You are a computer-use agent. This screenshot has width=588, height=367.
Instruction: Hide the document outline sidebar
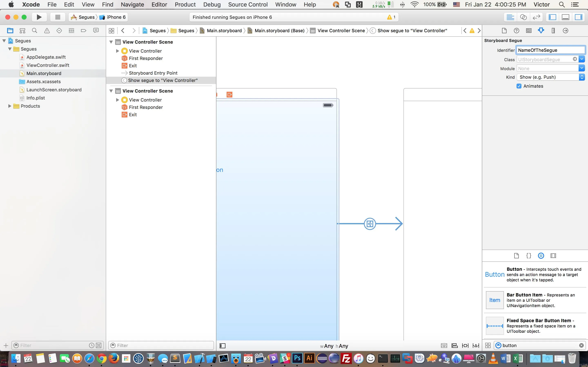[222, 346]
